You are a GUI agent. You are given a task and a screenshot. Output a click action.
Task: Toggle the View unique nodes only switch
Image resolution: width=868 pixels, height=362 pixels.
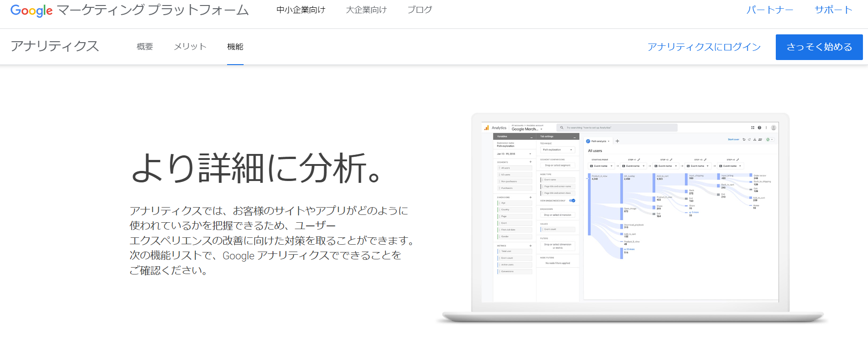(572, 201)
